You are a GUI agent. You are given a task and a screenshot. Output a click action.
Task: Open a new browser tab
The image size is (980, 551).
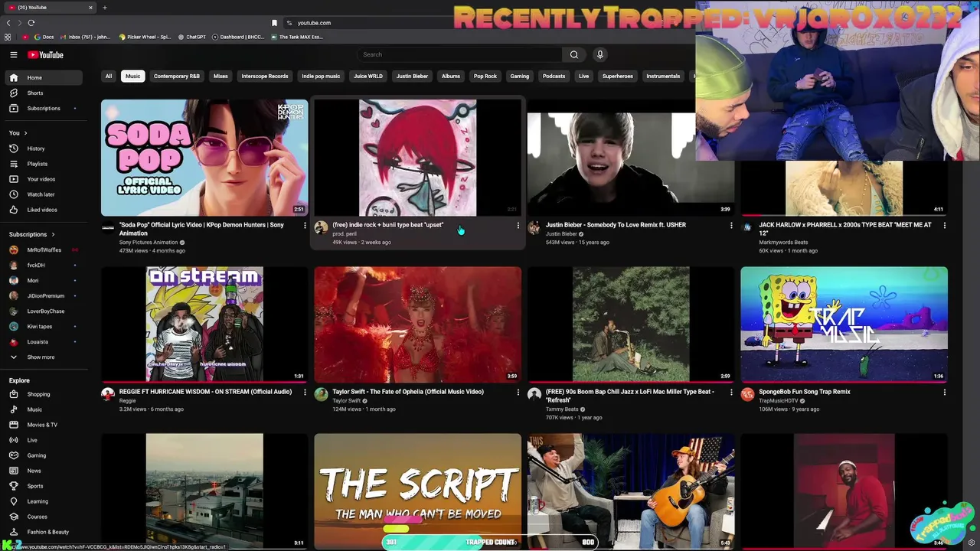105,8
